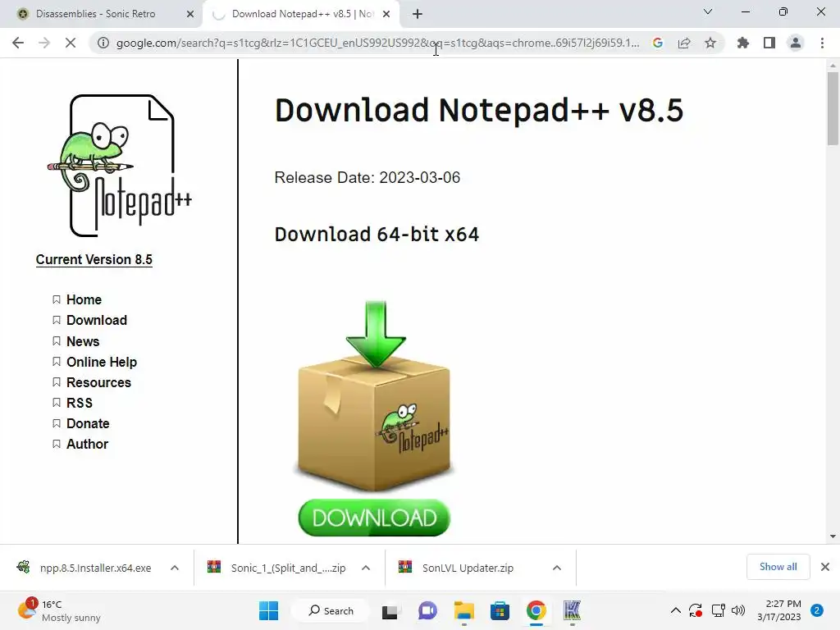Click the cardboard box download image
This screenshot has width=840, height=630.
coord(374,395)
